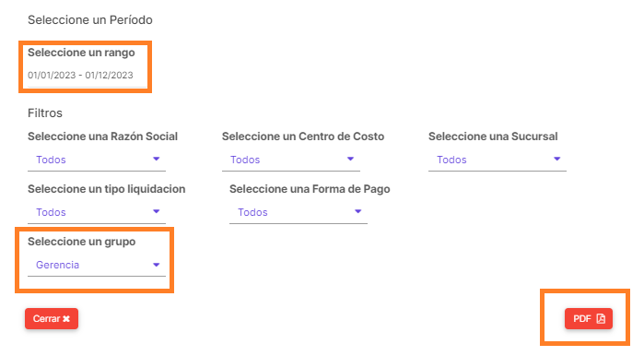Select the Todos value under tipo liquidacion

51,212
